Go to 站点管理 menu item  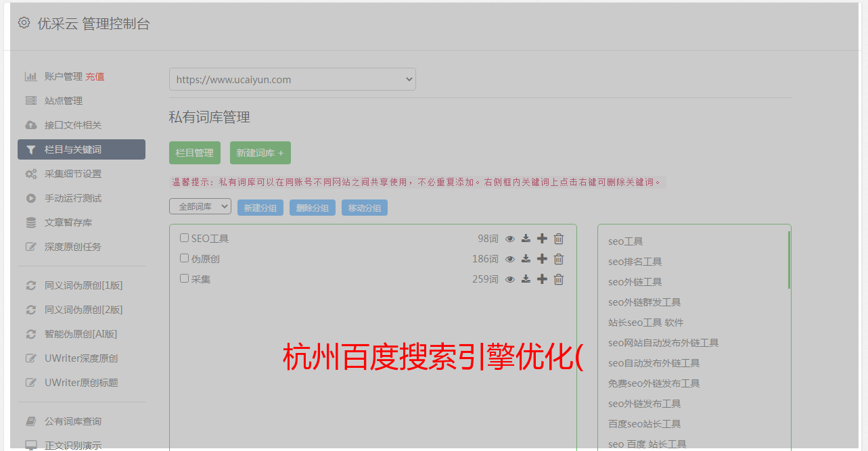point(64,101)
